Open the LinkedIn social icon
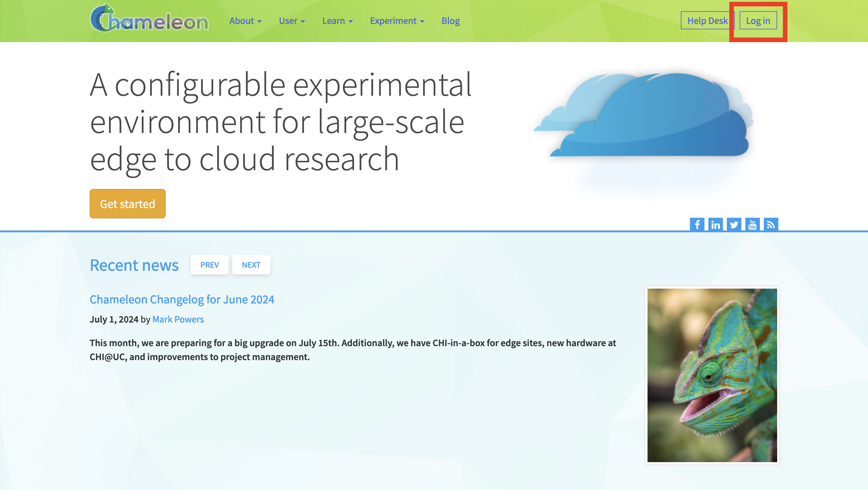This screenshot has height=490, width=868. click(x=715, y=224)
